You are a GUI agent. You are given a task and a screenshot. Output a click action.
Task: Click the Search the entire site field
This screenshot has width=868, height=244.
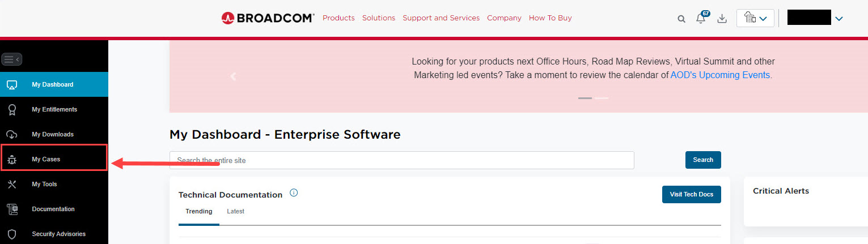click(401, 160)
